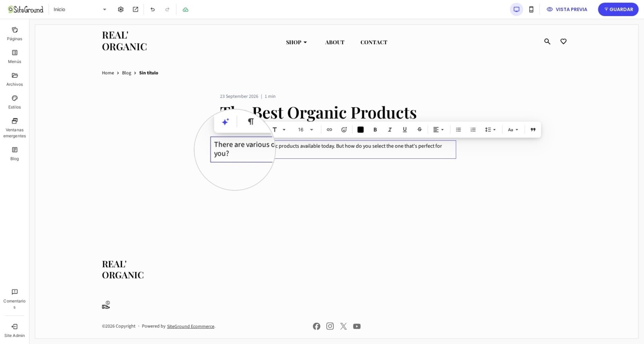Go to Site Admin
Viewport: 644px width, 344px height.
click(x=14, y=330)
